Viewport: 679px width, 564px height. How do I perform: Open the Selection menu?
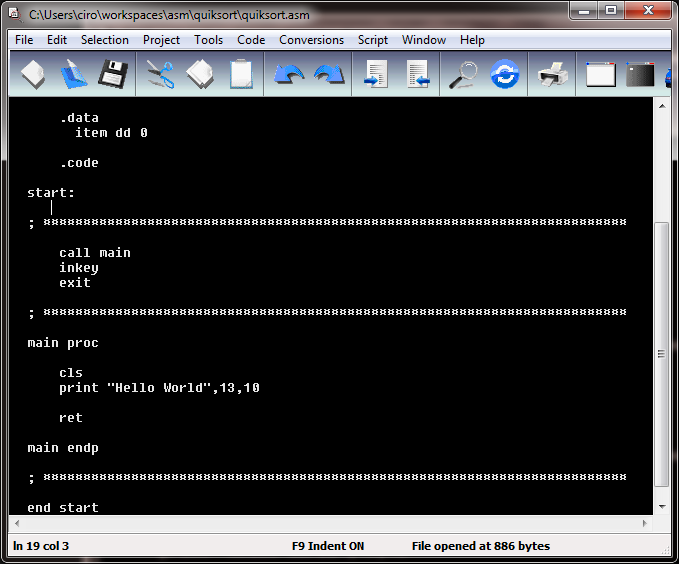[x=105, y=40]
